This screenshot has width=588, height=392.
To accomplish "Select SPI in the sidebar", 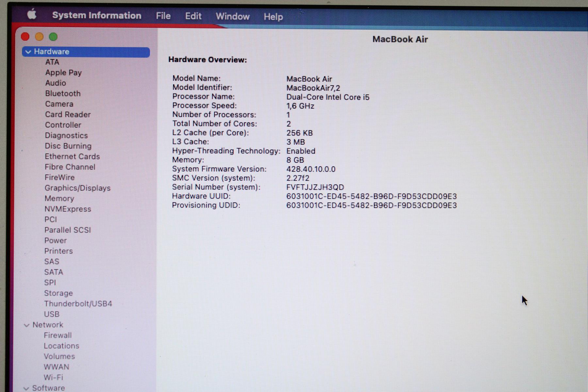I will 50,283.
